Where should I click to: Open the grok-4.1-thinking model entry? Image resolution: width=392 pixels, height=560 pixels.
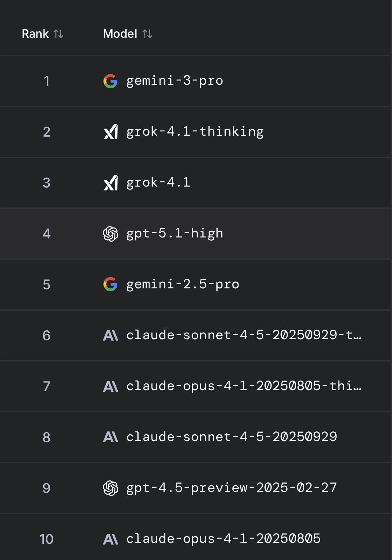pyautogui.click(x=195, y=131)
